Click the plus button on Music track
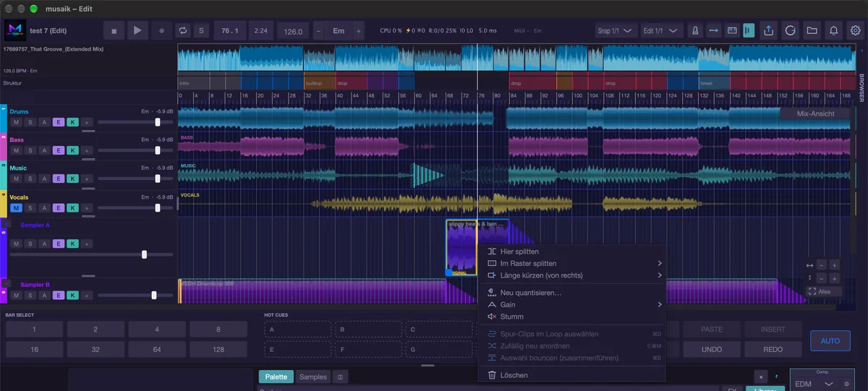The height and width of the screenshot is (391, 868). 86,179
